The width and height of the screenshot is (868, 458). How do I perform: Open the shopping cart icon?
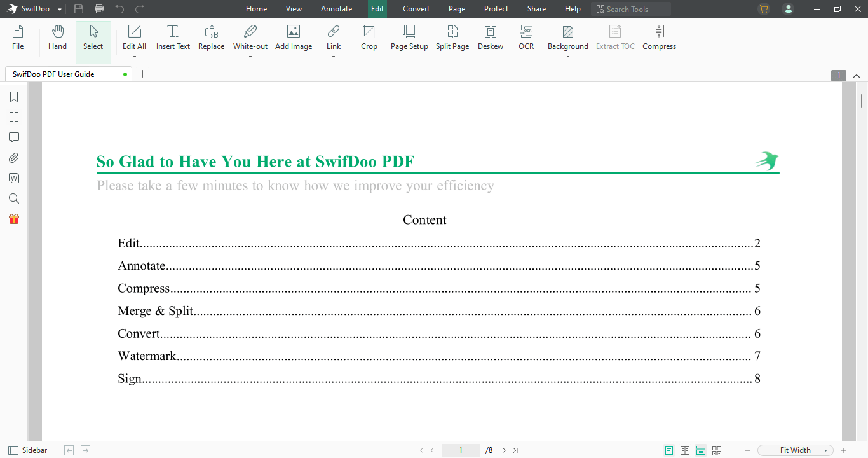(x=764, y=9)
